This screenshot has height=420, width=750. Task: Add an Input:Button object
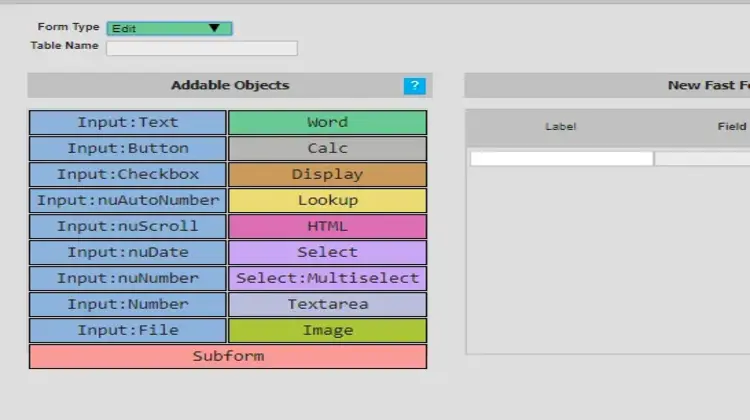coord(128,148)
